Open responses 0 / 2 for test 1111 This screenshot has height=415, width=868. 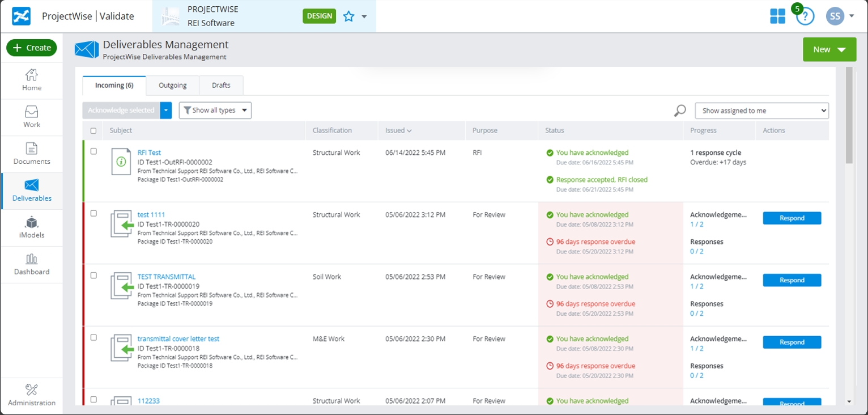697,251
